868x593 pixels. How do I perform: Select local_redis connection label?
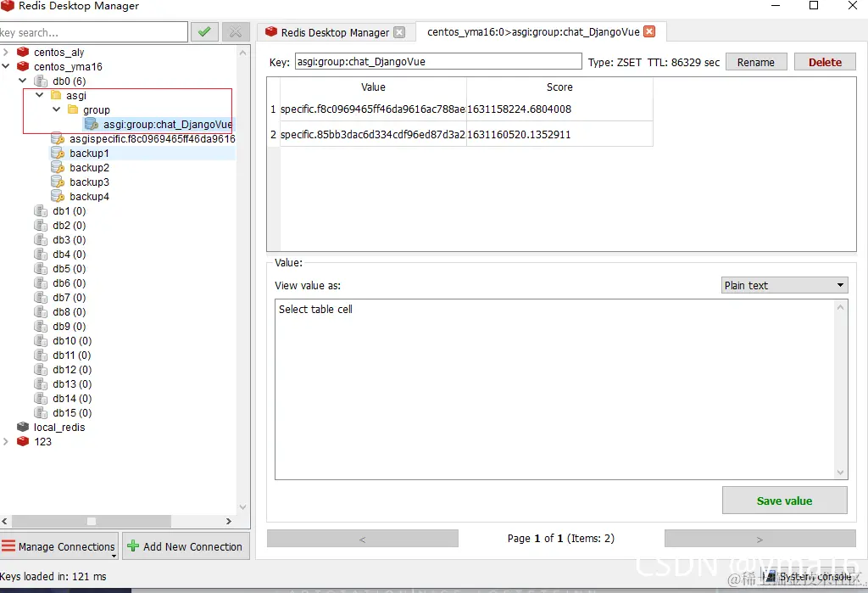pyautogui.click(x=59, y=427)
